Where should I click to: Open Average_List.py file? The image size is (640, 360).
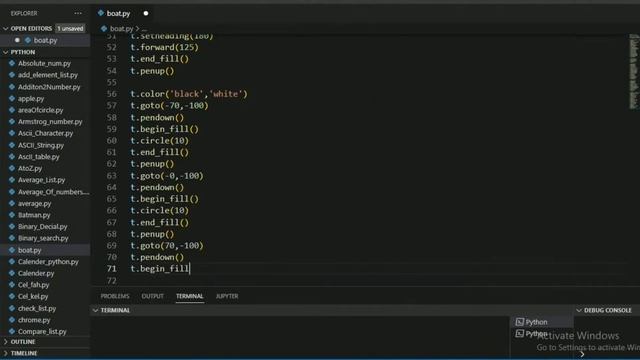point(42,180)
